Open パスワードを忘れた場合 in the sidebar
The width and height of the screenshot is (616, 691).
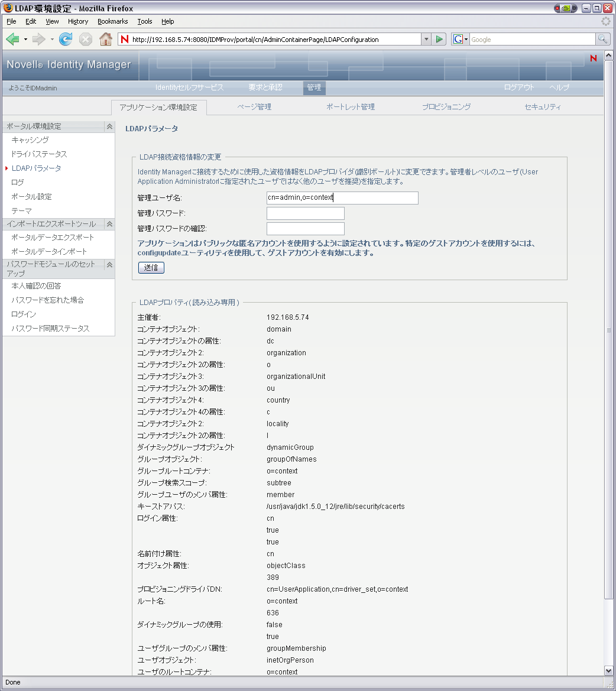[47, 300]
